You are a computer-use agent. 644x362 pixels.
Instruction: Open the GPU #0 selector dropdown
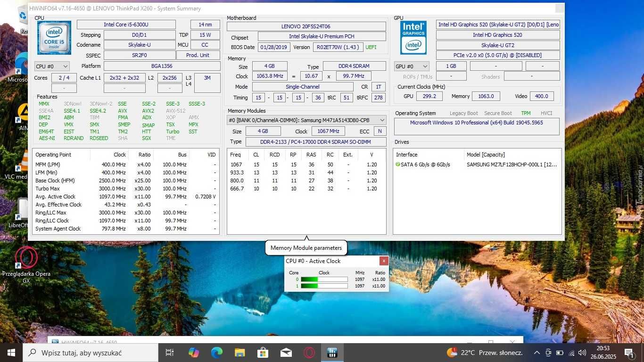tap(412, 66)
